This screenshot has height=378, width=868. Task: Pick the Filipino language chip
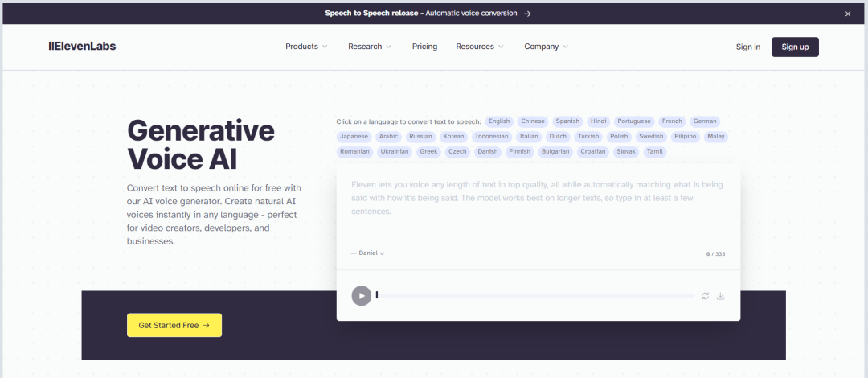point(686,137)
